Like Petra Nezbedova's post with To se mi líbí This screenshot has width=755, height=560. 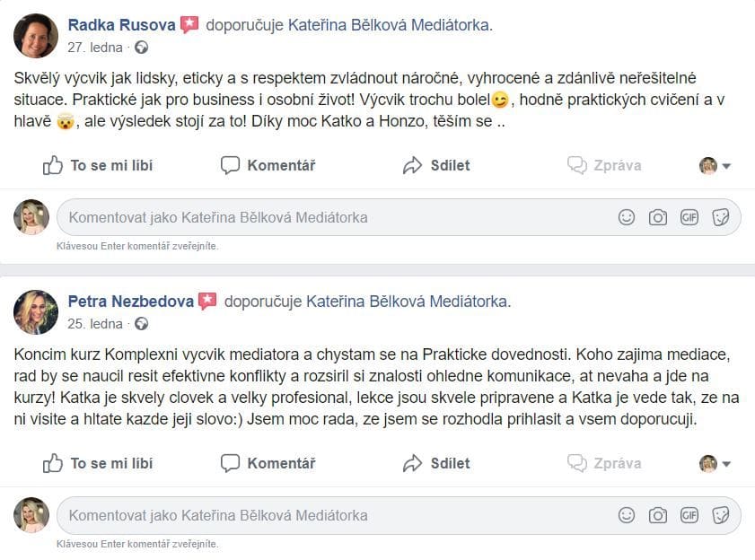pos(98,463)
